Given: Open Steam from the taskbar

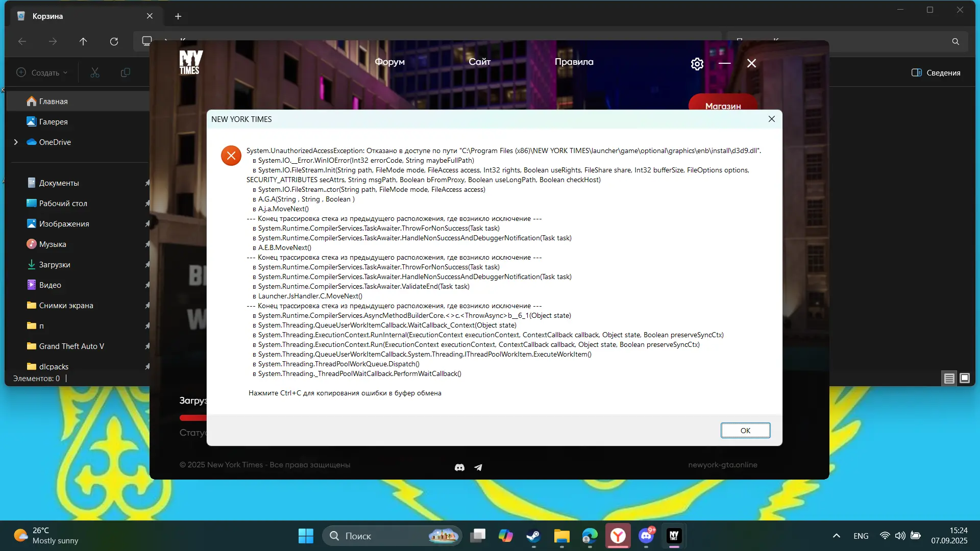Looking at the screenshot, I should (533, 536).
